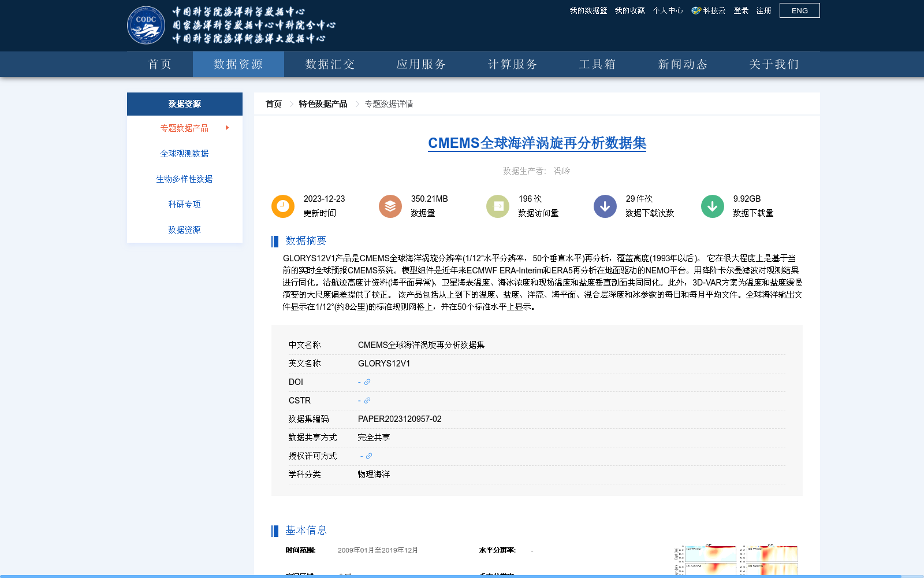Click the 基本信息 section heading
This screenshot has height=578, width=924.
click(x=306, y=531)
